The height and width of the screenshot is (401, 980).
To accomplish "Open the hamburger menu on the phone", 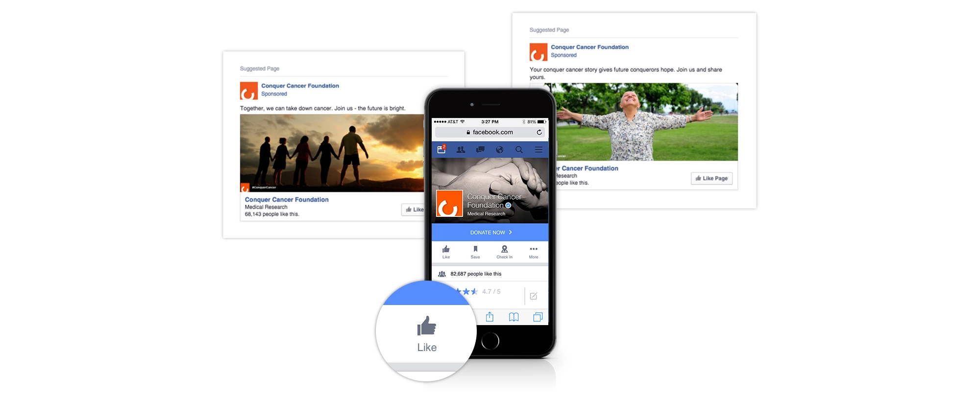I will click(539, 150).
